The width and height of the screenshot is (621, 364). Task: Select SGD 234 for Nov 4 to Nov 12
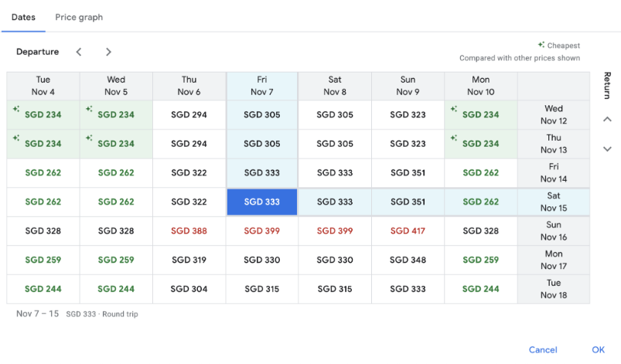coord(43,115)
